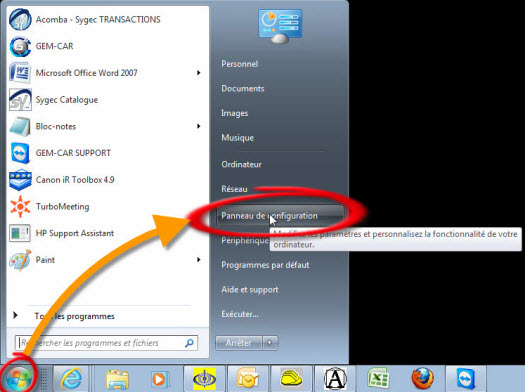The image size is (525, 392).
Task: Expand Microsoft Office Word 2007 recent files arrow
Action: (199, 73)
